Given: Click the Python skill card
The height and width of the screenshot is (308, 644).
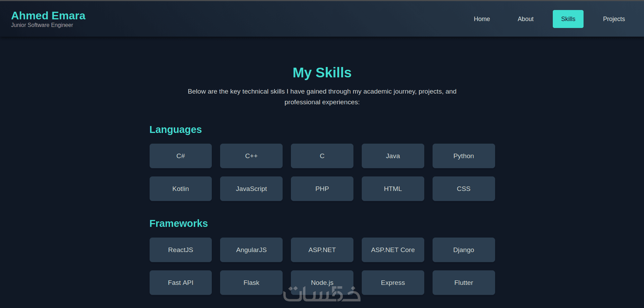Looking at the screenshot, I should point(464,156).
